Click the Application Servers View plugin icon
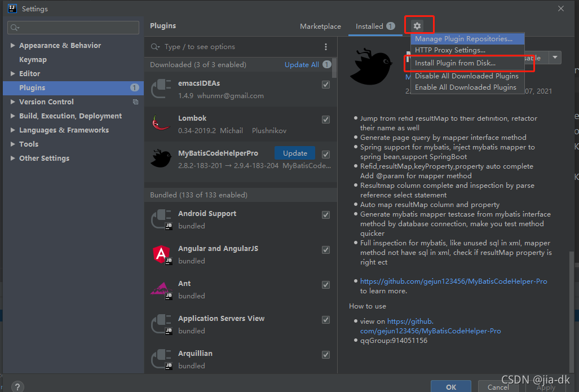This screenshot has width=579, height=392. 161,324
